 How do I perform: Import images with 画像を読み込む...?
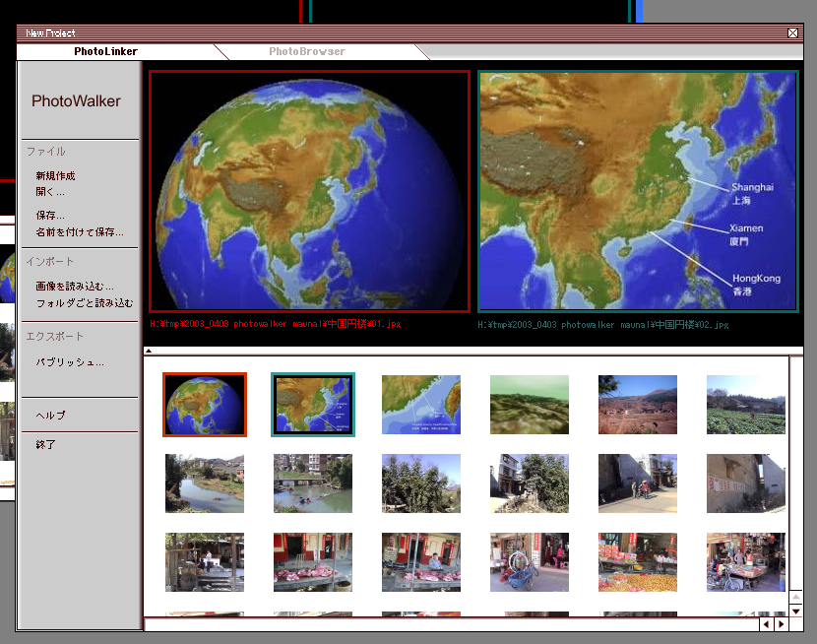(x=75, y=287)
